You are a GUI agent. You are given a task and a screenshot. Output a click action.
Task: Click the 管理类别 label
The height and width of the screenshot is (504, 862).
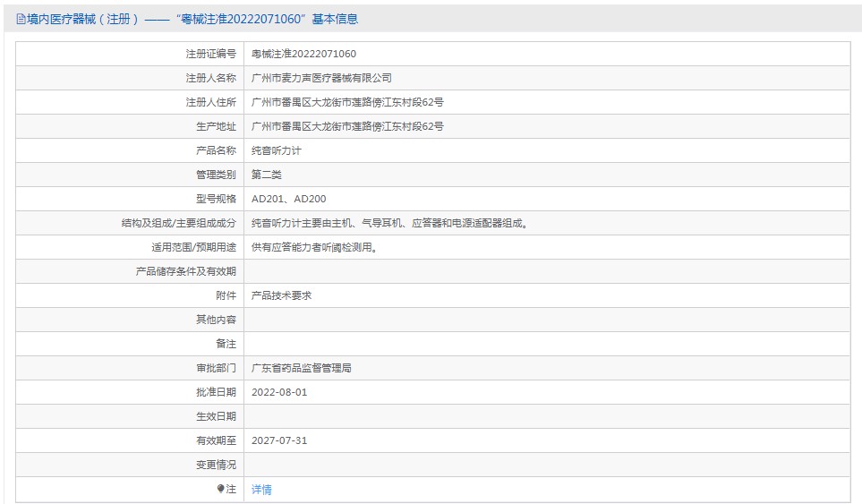[216, 175]
